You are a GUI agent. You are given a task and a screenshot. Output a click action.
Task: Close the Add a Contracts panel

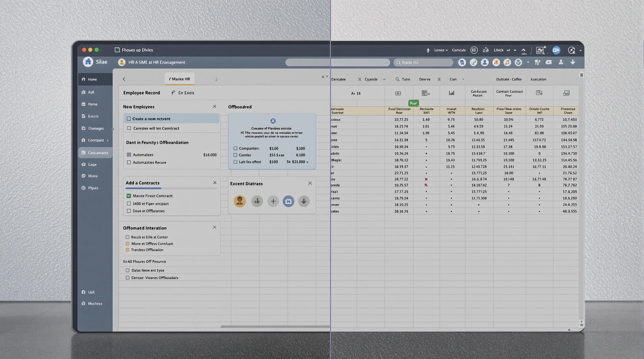pos(215,183)
